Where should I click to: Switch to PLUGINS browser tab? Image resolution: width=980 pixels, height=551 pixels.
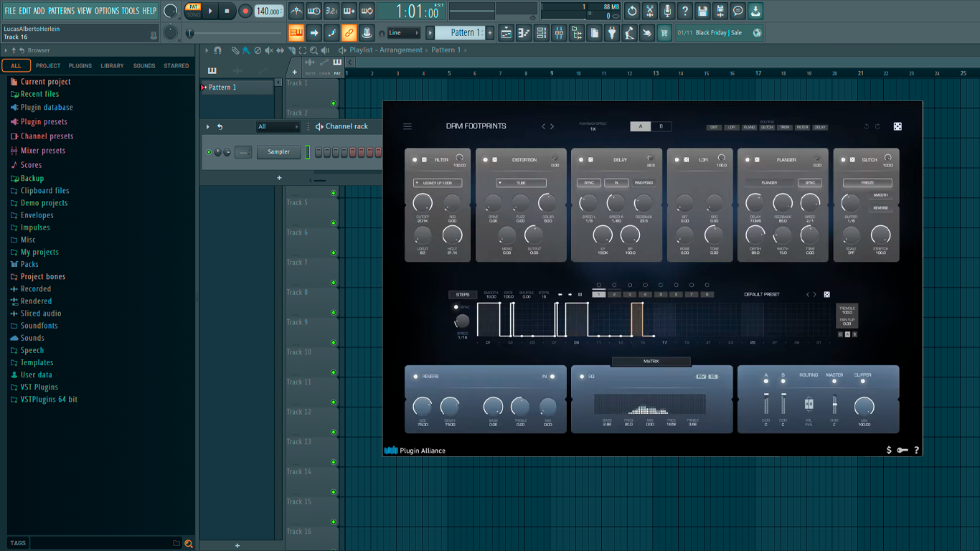(x=80, y=65)
